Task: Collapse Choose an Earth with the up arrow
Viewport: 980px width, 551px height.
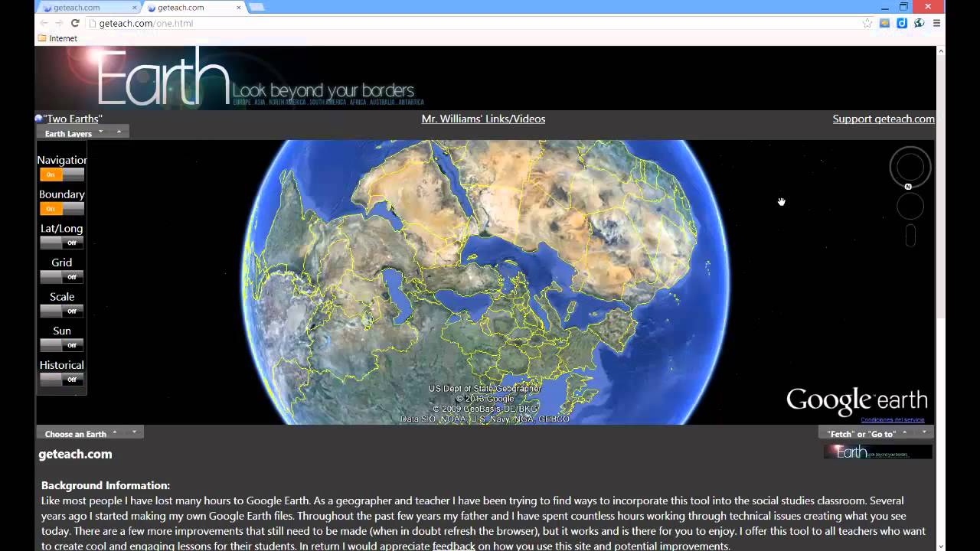Action: tap(115, 432)
